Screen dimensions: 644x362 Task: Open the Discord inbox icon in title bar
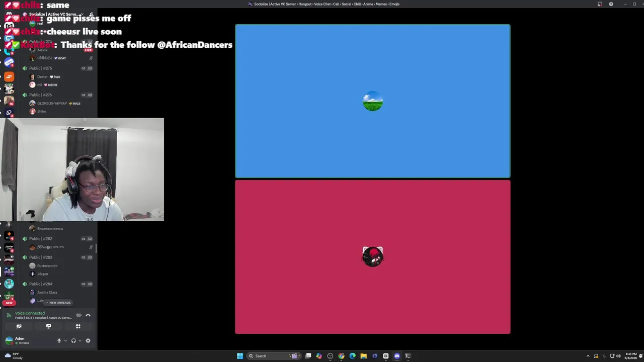tap(600, 4)
